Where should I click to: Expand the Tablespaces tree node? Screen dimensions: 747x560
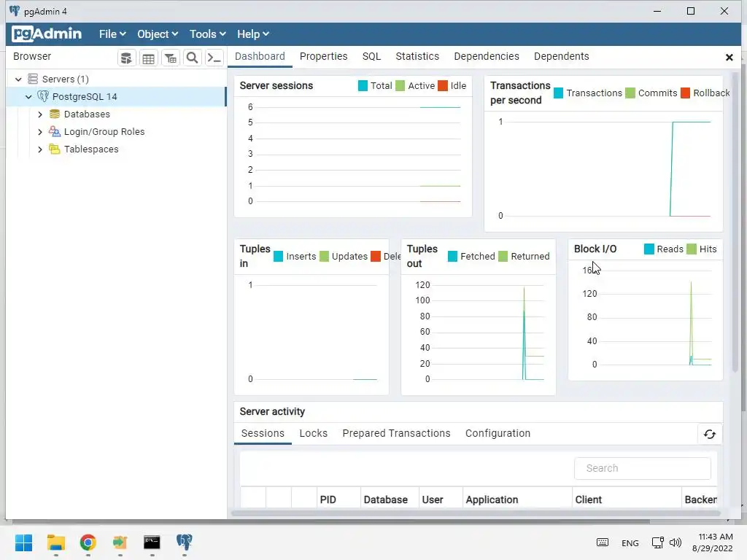(x=40, y=149)
